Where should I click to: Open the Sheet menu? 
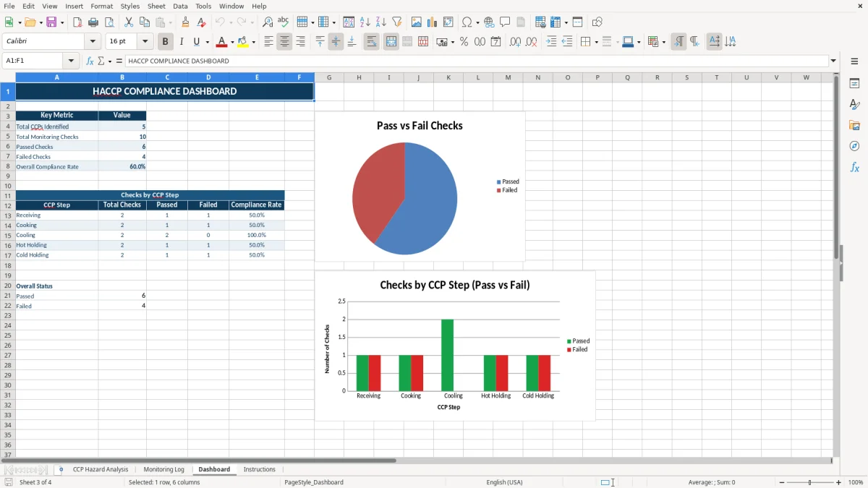(x=156, y=6)
